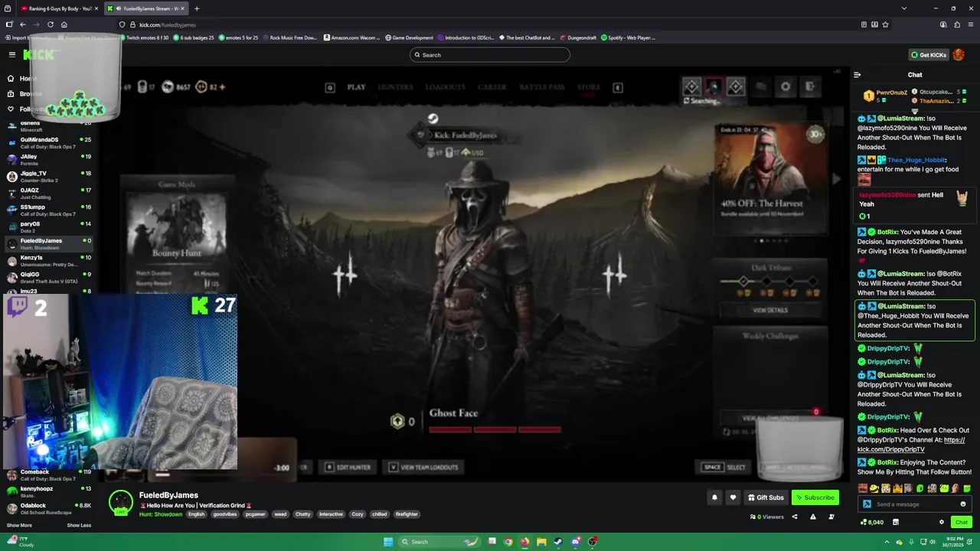Open QiqiGG Grand Theft Auto channel
Viewport: 980px width, 551px height.
point(50,277)
